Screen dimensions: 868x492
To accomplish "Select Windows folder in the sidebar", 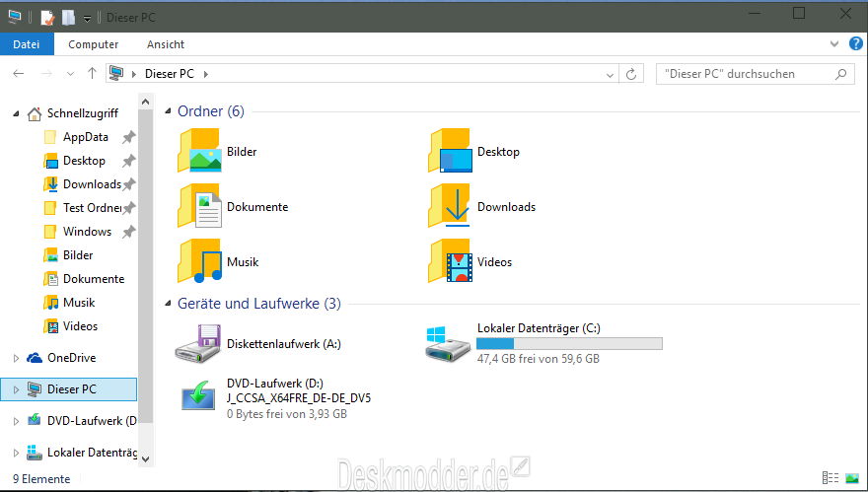I will point(87,232).
